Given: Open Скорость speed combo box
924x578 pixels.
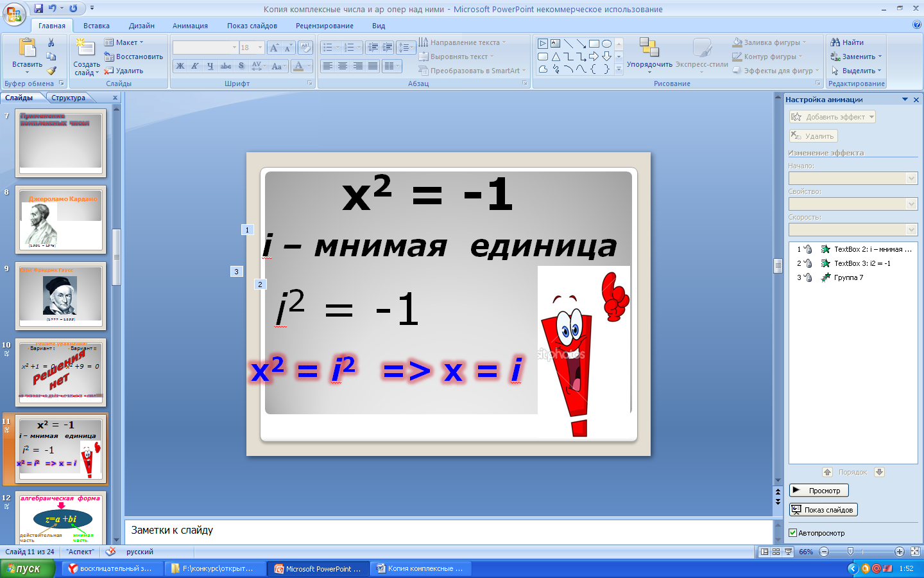Looking at the screenshot, I should click(x=853, y=229).
